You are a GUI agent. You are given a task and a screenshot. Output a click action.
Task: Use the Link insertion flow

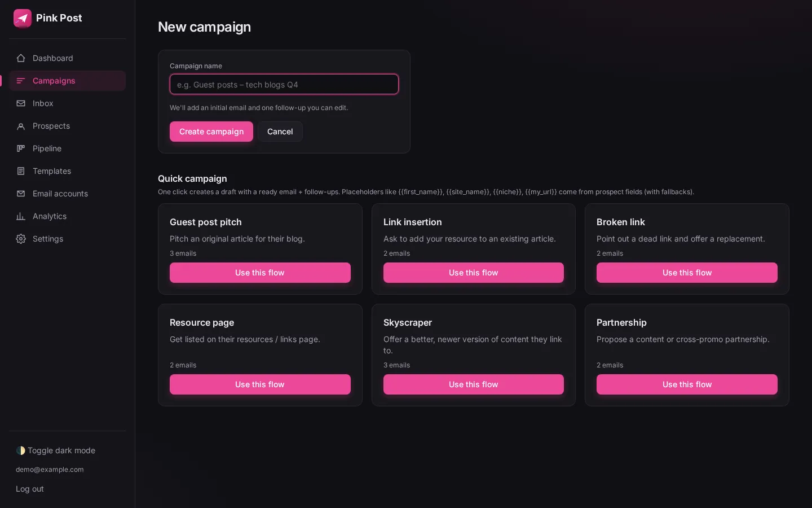[x=474, y=273]
